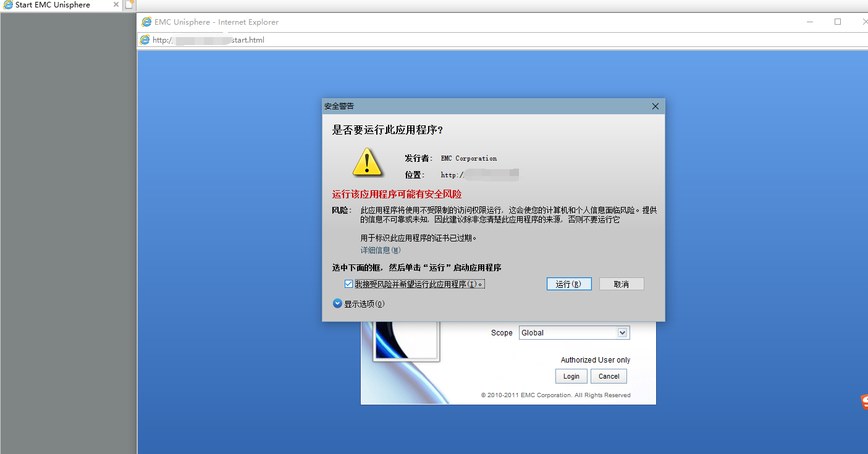Maximize the EMC Unisphere Internet Explorer window

[x=838, y=22]
